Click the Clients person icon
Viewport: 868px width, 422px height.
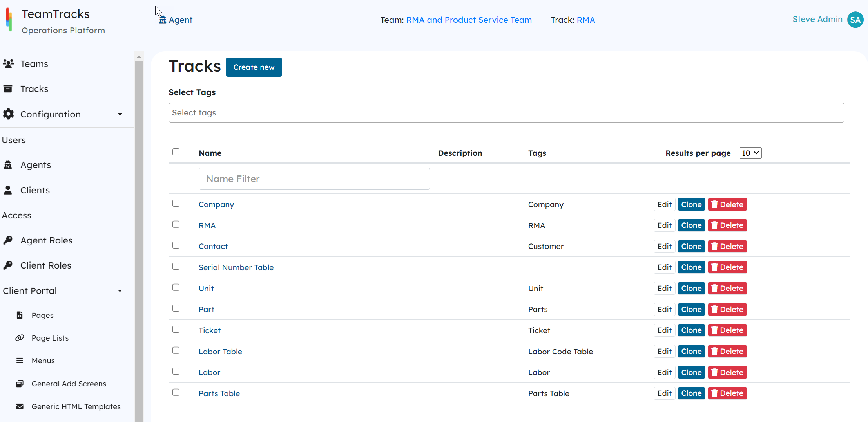pos(8,190)
